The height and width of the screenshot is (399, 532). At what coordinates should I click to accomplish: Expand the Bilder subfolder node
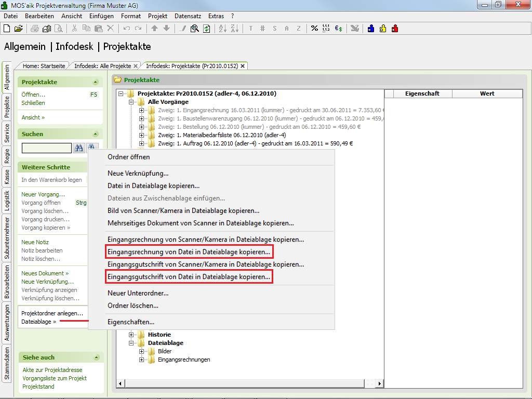pyautogui.click(x=141, y=351)
